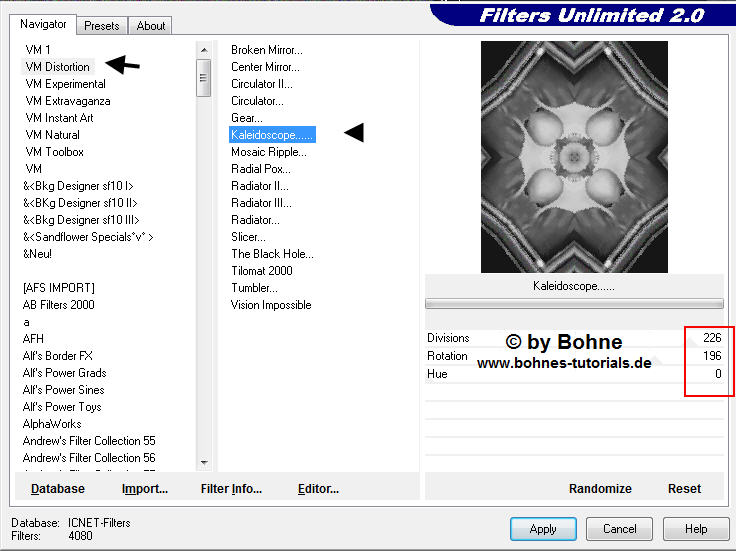This screenshot has width=736, height=551.
Task: Select The Black Hole filter
Action: [272, 254]
